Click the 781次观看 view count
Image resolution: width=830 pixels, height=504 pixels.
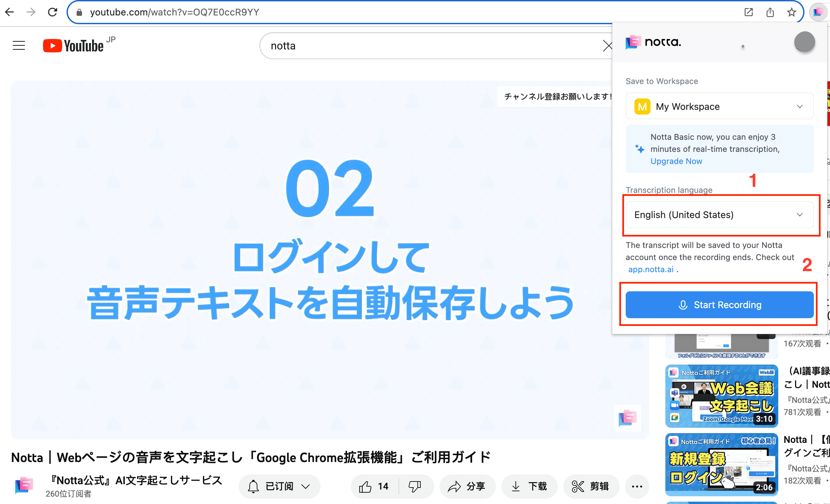tap(802, 412)
